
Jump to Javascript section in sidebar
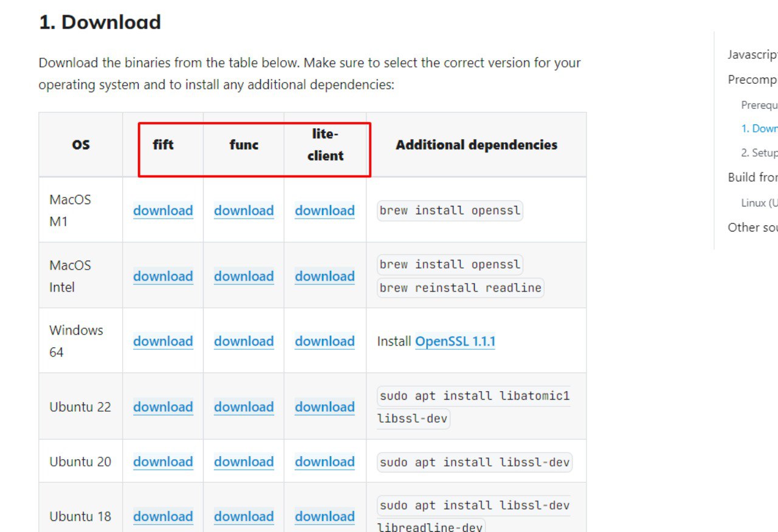coord(752,55)
